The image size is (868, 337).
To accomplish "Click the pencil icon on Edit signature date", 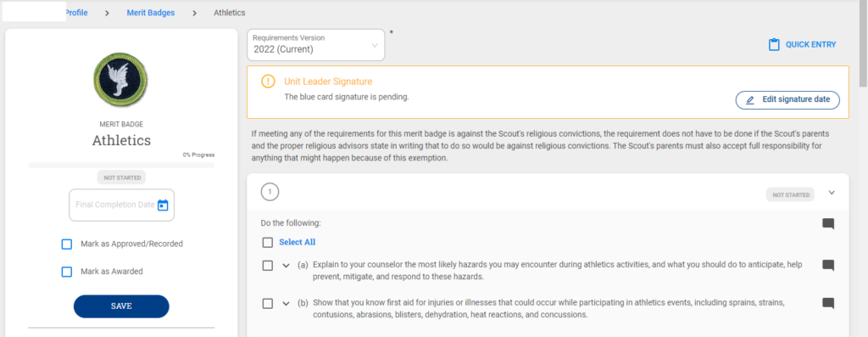I will click(750, 100).
